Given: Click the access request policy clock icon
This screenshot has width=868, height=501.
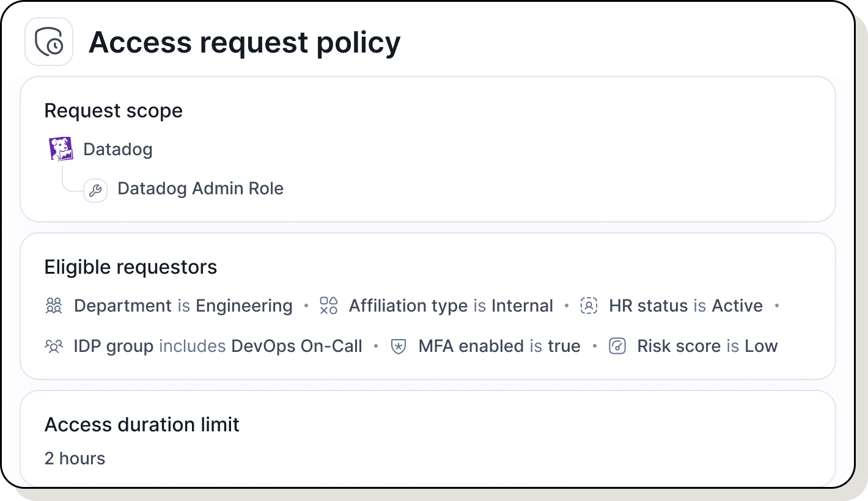Looking at the screenshot, I should click(49, 42).
